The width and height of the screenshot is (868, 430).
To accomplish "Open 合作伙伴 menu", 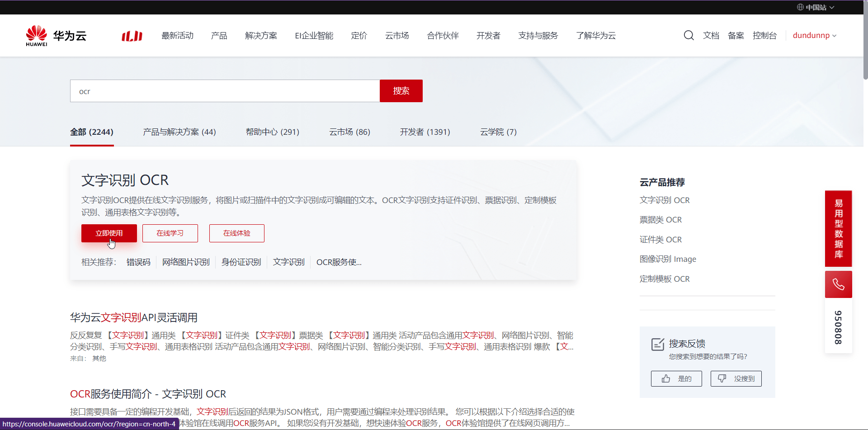I will point(443,35).
